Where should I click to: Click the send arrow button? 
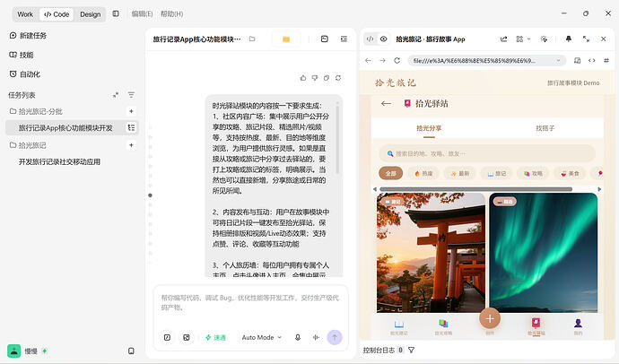[335, 338]
